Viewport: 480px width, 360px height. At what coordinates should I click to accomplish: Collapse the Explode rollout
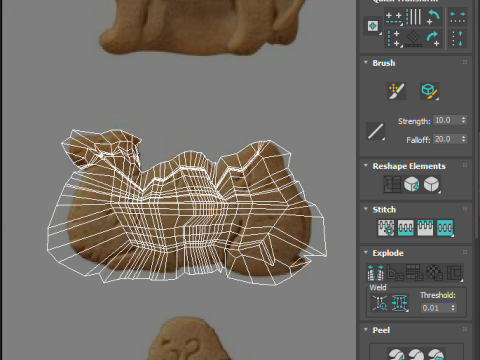tap(366, 252)
